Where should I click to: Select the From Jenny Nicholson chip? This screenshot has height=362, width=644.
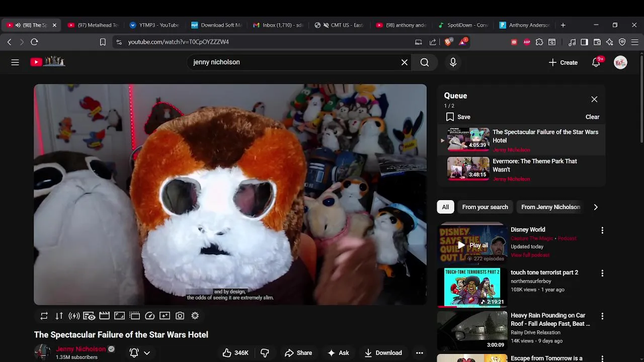click(550, 207)
